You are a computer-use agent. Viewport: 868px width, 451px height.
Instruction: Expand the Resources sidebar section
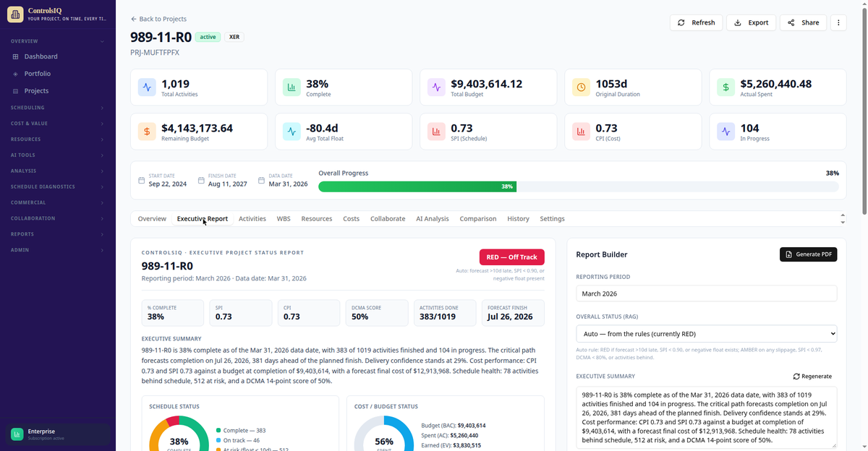58,139
